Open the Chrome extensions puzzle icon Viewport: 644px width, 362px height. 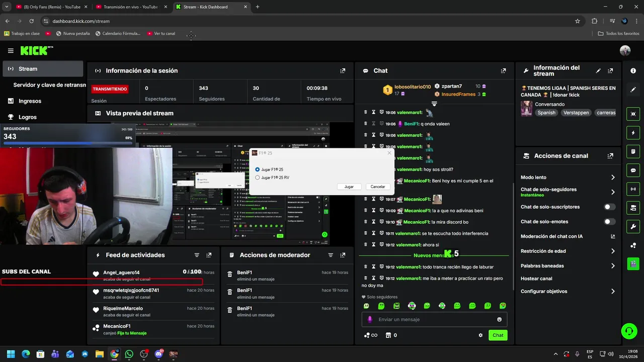(594, 21)
